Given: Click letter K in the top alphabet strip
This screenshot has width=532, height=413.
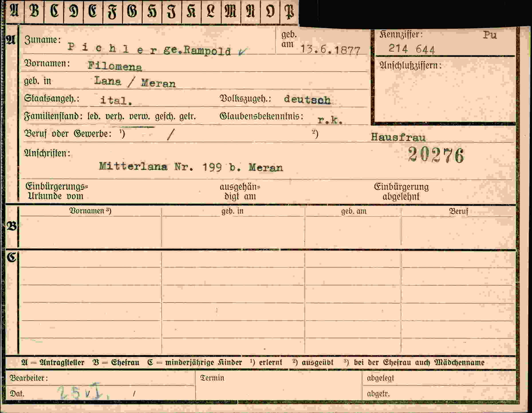Looking at the screenshot, I should (x=191, y=12).
